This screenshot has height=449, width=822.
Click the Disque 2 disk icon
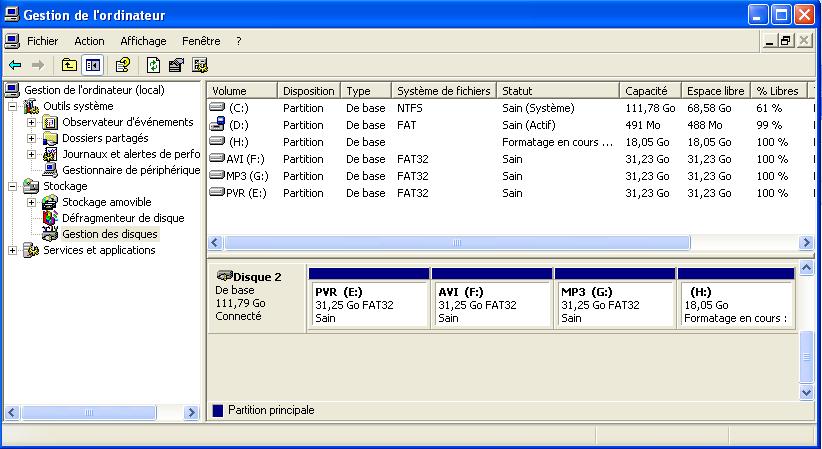(224, 275)
